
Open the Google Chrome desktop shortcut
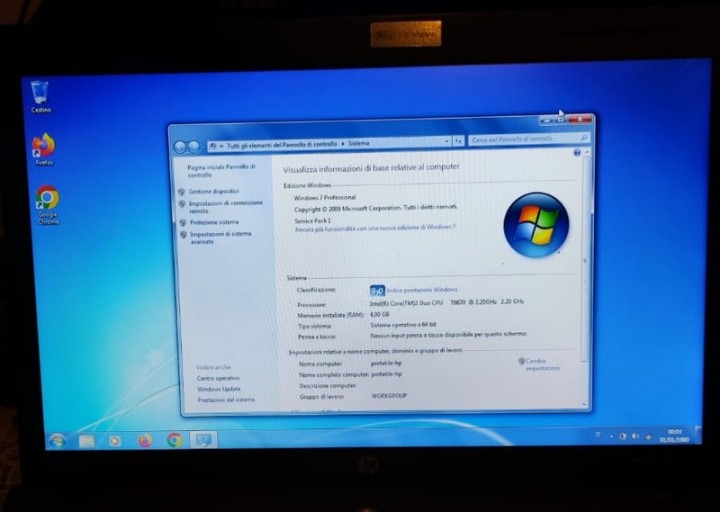[x=47, y=204]
